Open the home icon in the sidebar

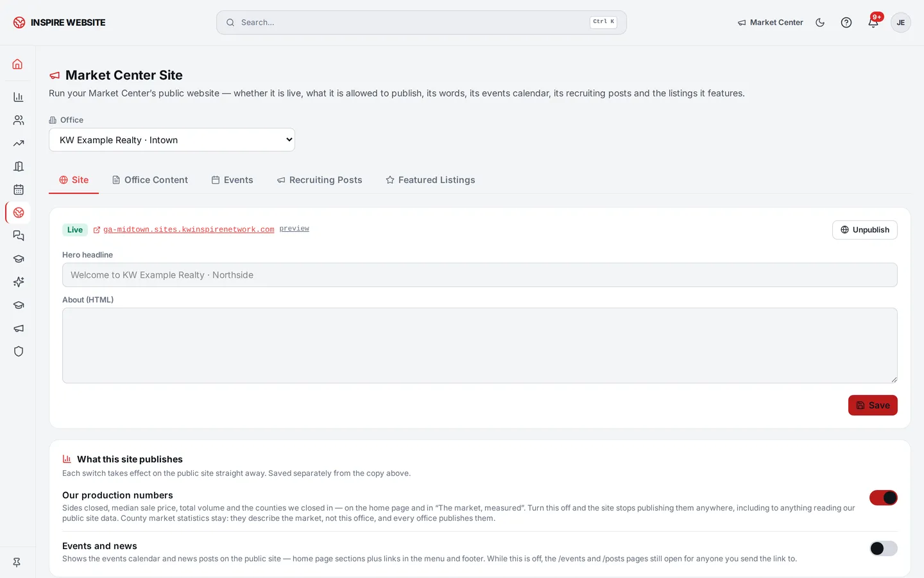click(x=18, y=64)
